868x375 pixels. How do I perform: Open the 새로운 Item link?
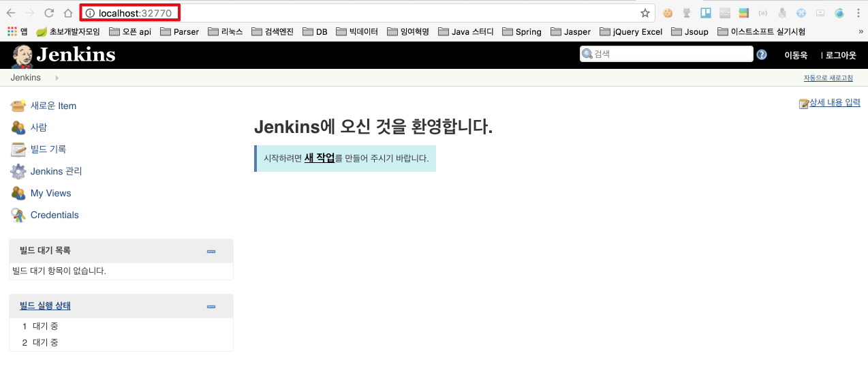[53, 106]
